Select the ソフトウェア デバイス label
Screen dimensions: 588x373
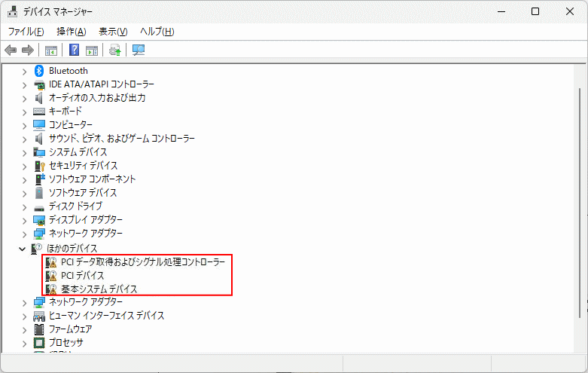click(83, 193)
